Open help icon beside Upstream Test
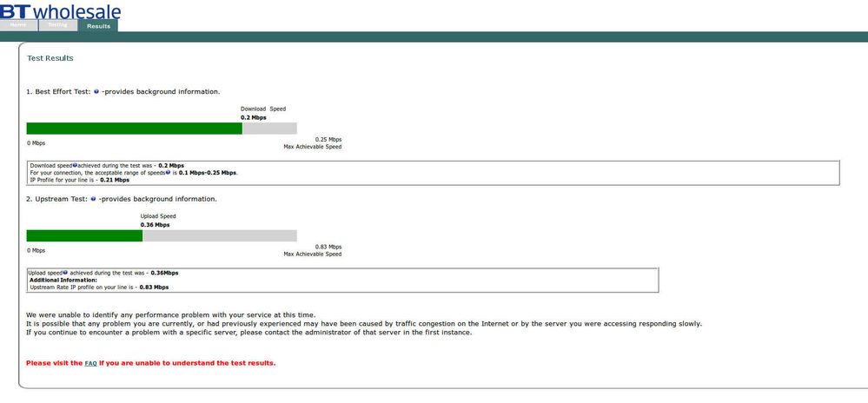The height and width of the screenshot is (403, 868). (x=93, y=199)
